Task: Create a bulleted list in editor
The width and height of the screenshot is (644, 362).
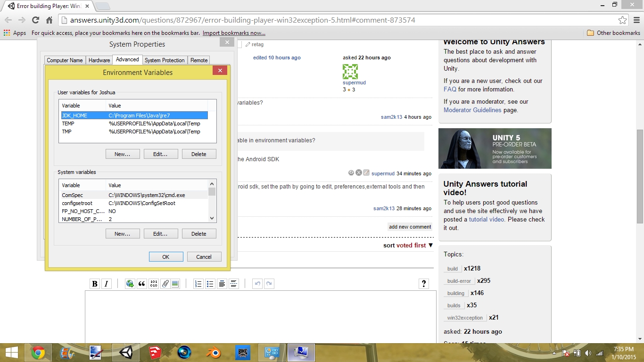Action: pyautogui.click(x=210, y=284)
